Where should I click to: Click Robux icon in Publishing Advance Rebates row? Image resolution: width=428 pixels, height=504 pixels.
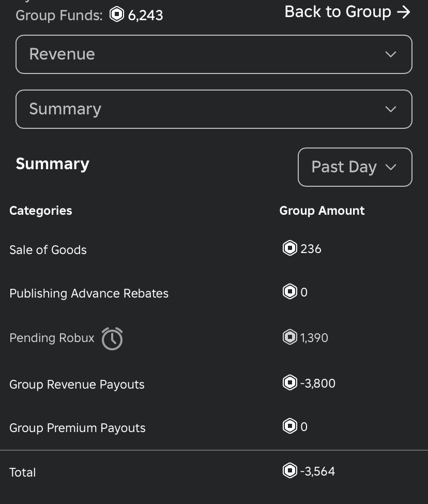289,291
